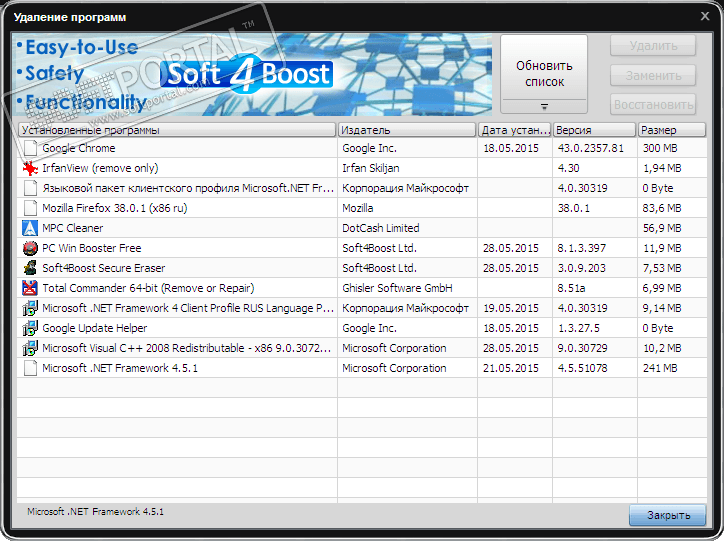Click the Заменить button
This screenshot has height=541, width=724.
pos(653,75)
